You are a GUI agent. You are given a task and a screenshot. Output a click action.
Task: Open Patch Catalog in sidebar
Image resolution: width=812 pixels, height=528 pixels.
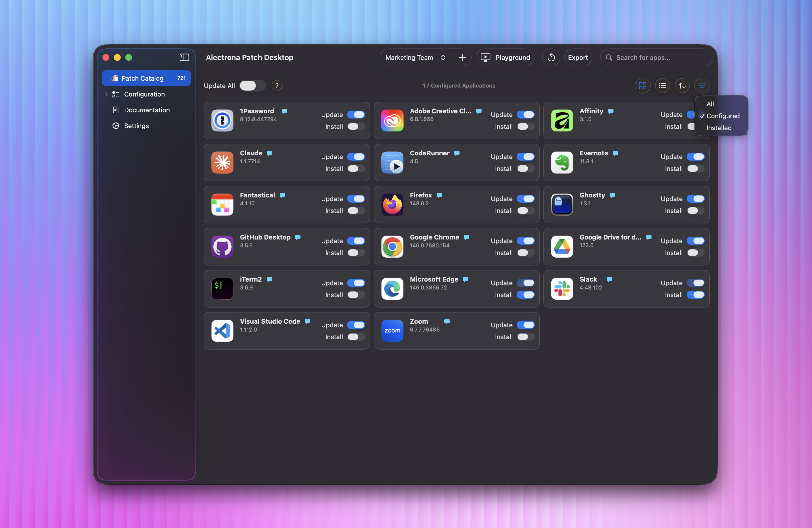click(146, 78)
